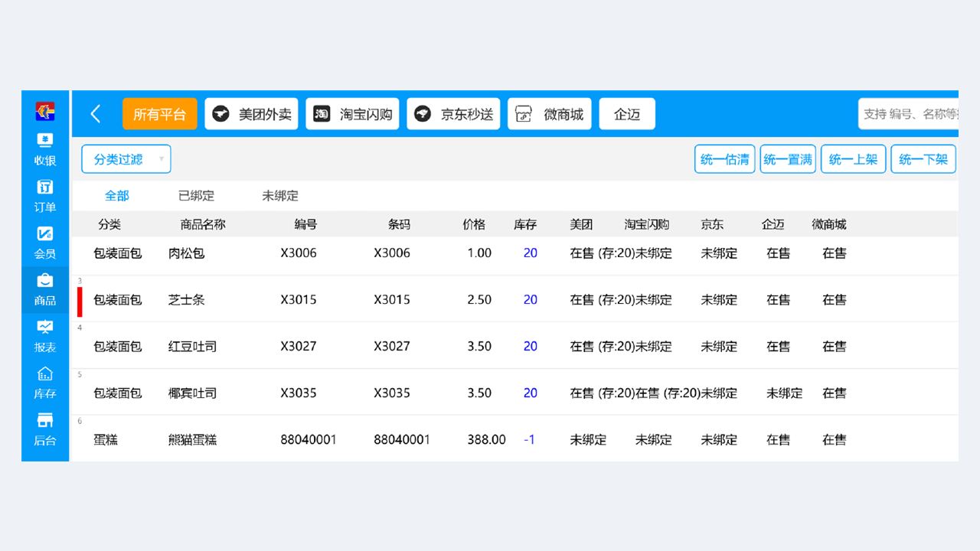Open 库存 inventory in sidebar
Viewport: 980px width, 551px height.
click(45, 383)
